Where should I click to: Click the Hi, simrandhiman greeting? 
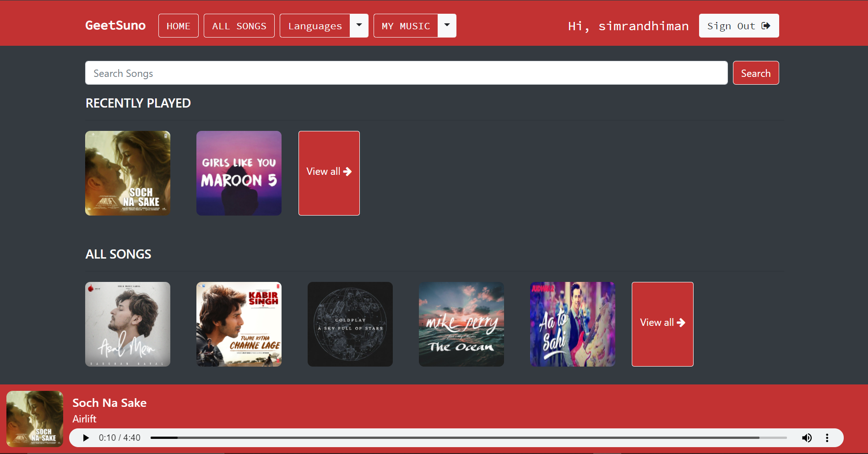tap(628, 26)
